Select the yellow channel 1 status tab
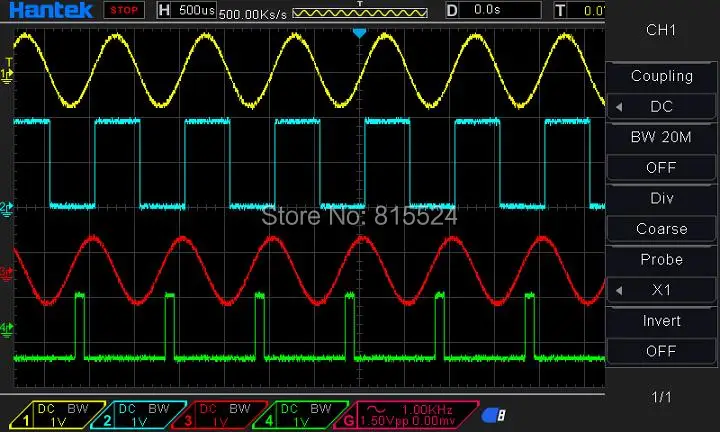This screenshot has width=720, height=432. [57, 415]
